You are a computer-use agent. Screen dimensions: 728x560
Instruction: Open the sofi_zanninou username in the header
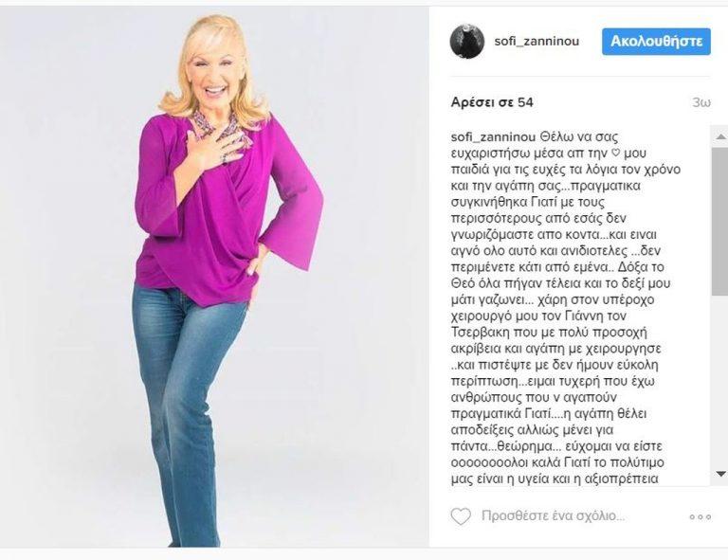[x=537, y=42]
